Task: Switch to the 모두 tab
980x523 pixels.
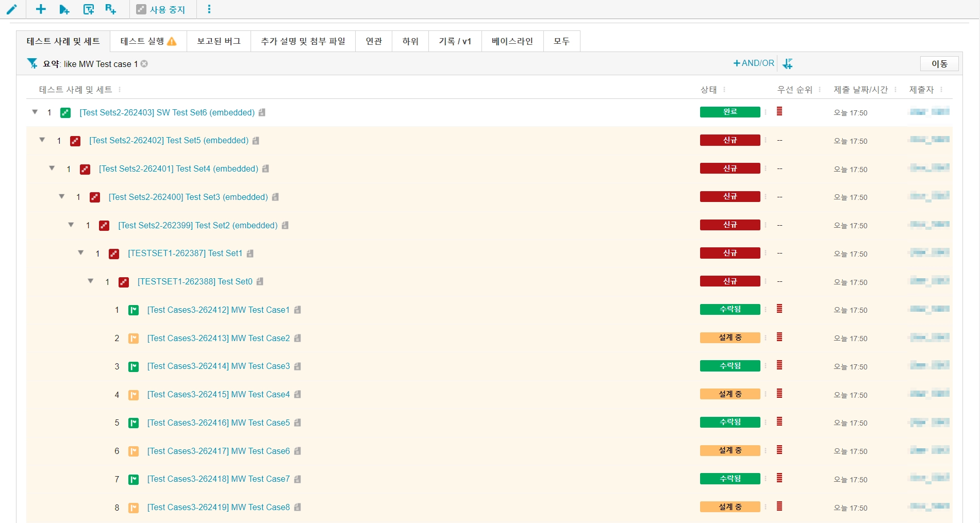Action: coord(562,41)
